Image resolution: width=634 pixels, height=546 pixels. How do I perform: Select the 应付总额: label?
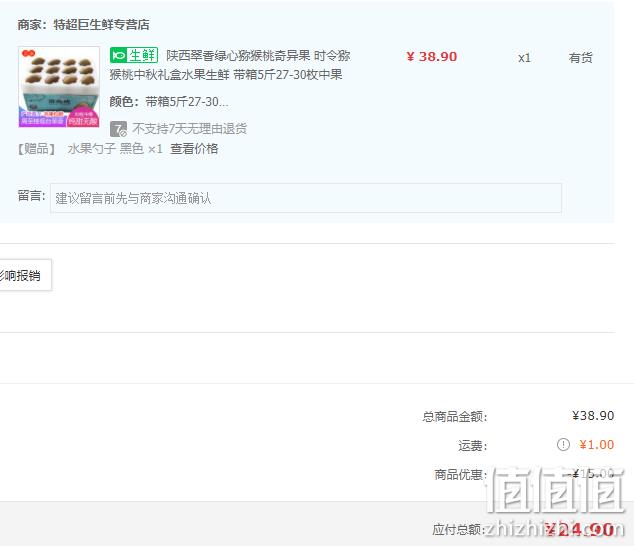pyautogui.click(x=459, y=529)
